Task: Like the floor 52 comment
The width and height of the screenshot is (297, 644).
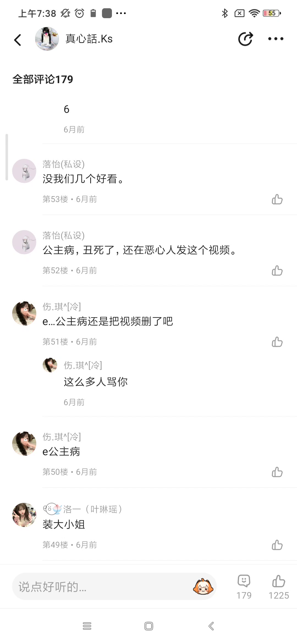Action: pyautogui.click(x=277, y=271)
